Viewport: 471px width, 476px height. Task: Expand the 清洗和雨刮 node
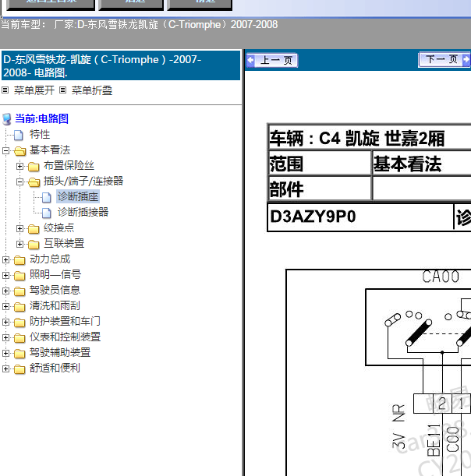point(5,306)
